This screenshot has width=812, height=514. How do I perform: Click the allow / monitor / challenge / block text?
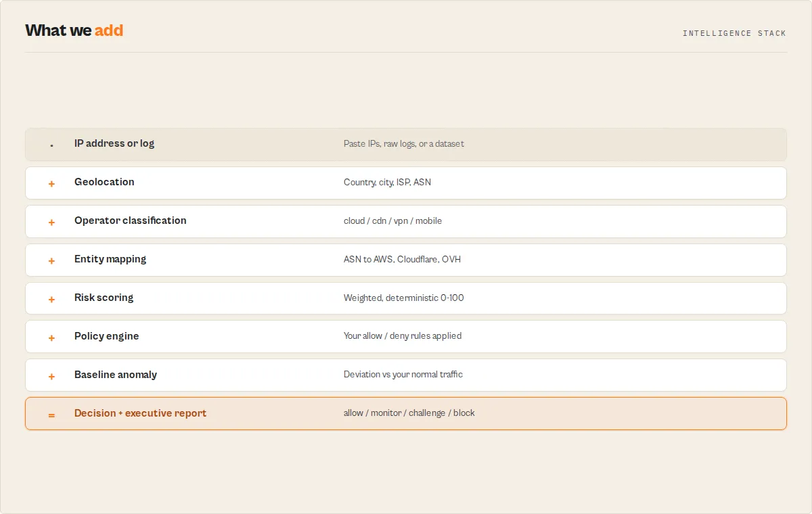pyautogui.click(x=409, y=413)
